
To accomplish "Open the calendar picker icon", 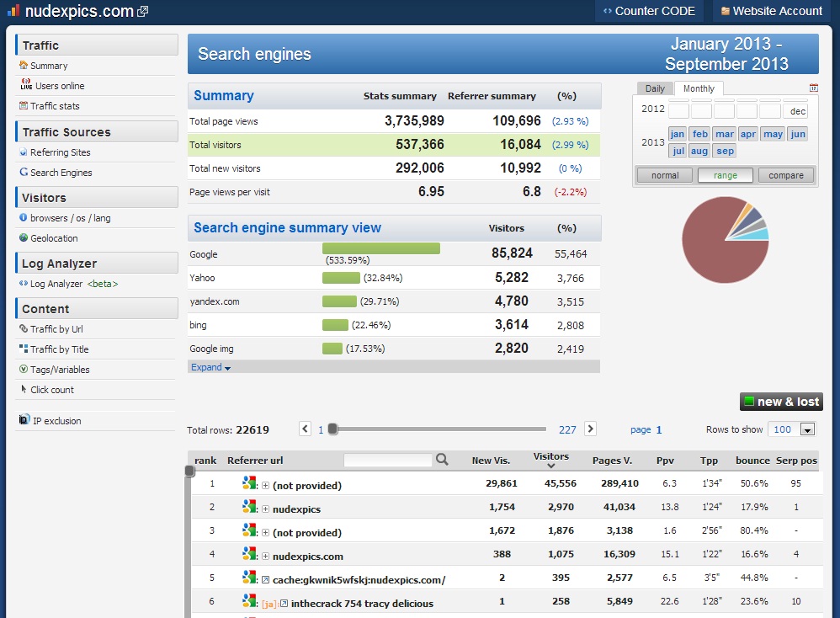I will [x=814, y=88].
